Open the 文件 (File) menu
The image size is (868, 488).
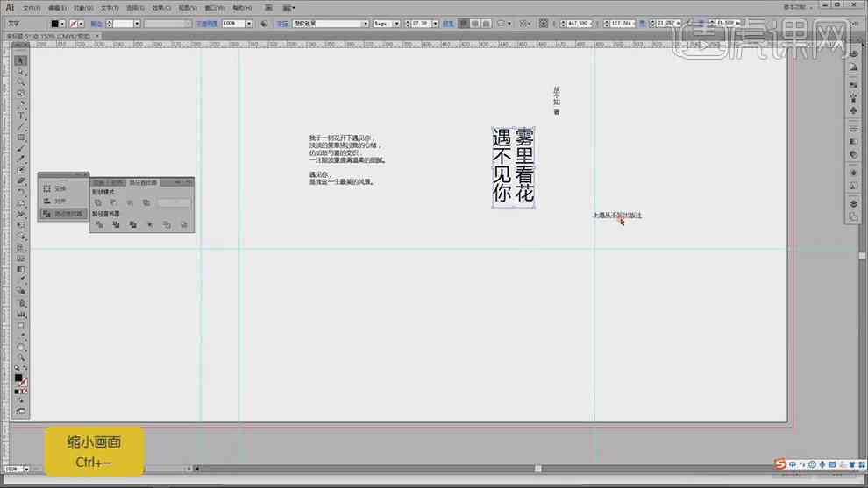click(x=31, y=8)
